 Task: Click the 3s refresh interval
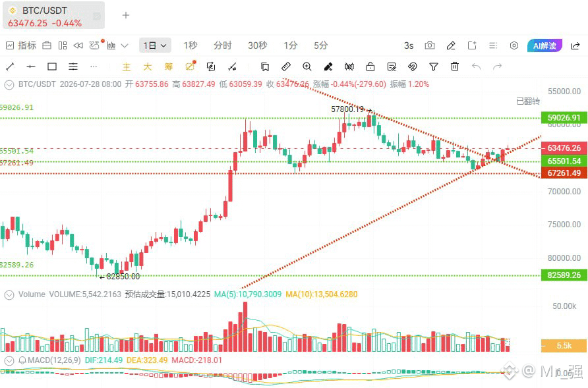[x=409, y=45]
